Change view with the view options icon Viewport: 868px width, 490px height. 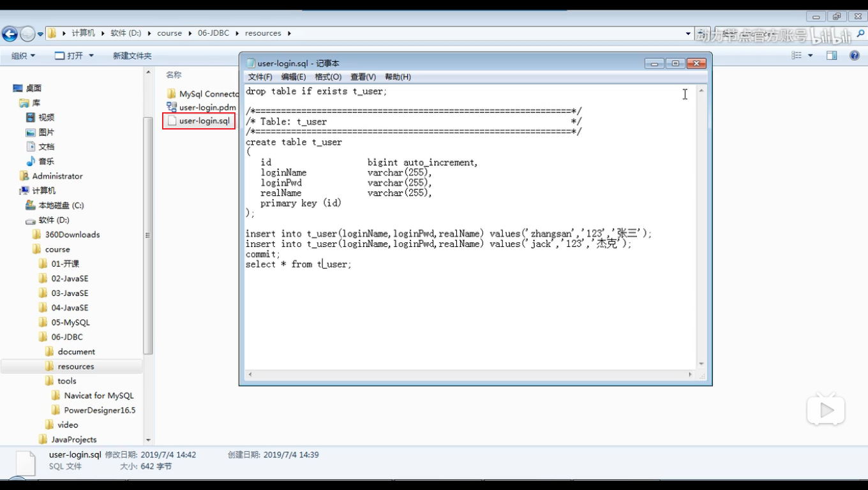797,56
